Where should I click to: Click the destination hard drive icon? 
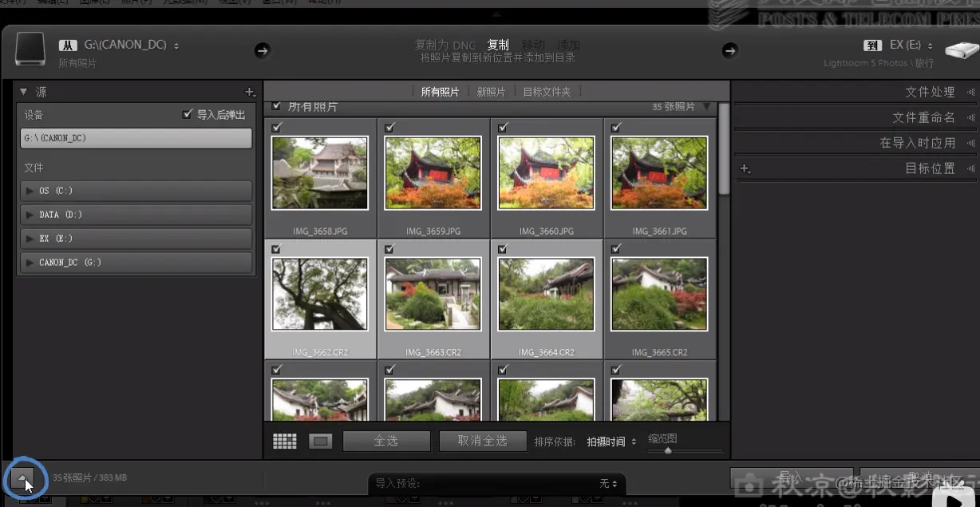click(x=962, y=50)
